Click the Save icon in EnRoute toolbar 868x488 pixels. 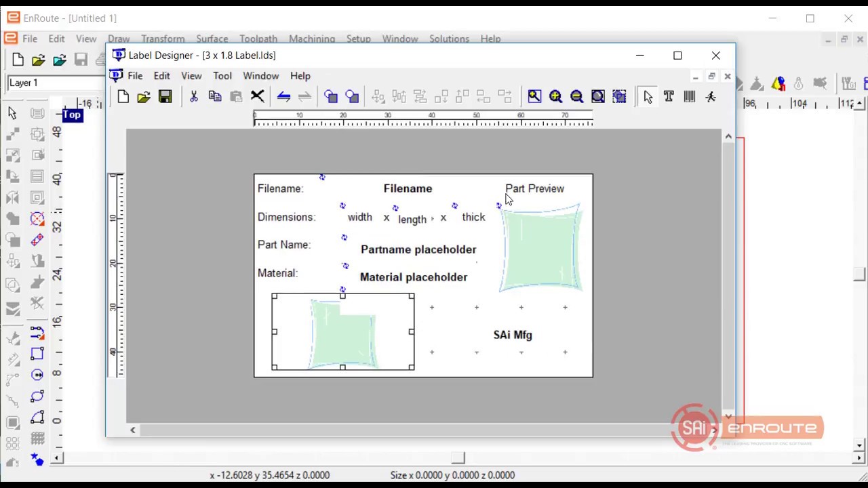(x=81, y=60)
